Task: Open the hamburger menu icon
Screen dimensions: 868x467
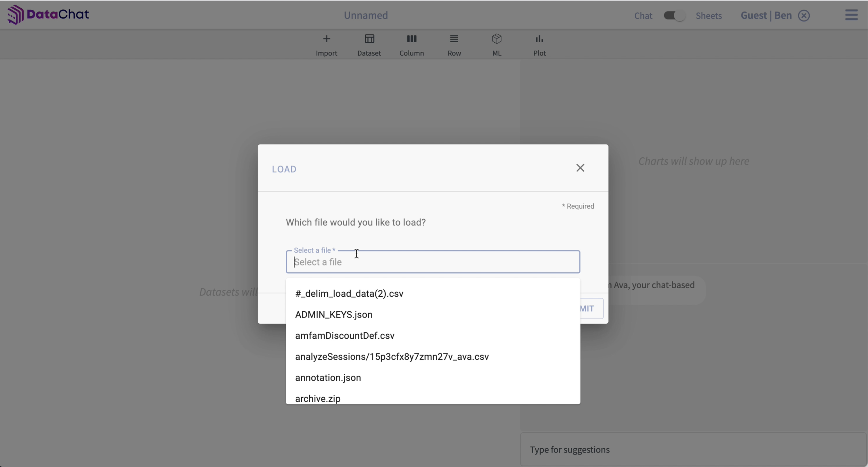Action: pyautogui.click(x=851, y=15)
